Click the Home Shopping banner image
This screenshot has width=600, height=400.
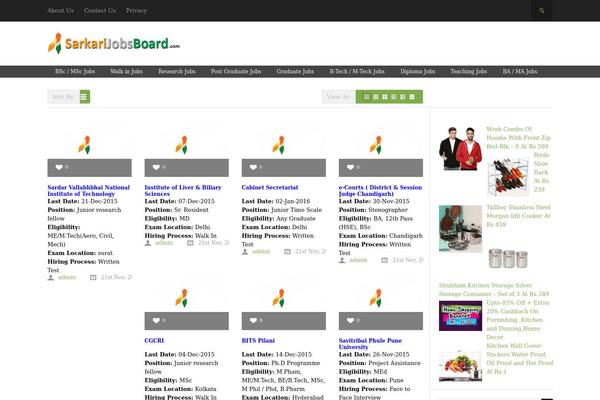(x=460, y=316)
